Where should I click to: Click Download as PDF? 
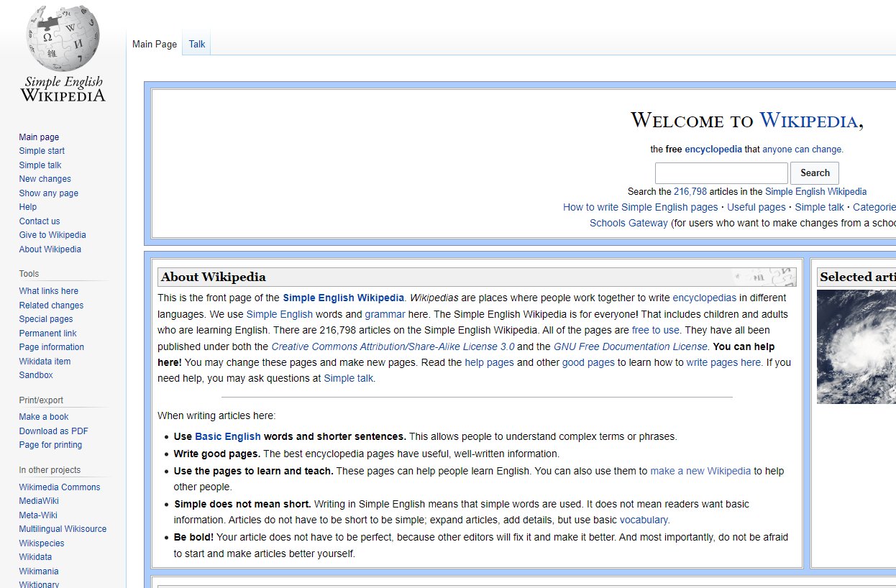point(54,431)
